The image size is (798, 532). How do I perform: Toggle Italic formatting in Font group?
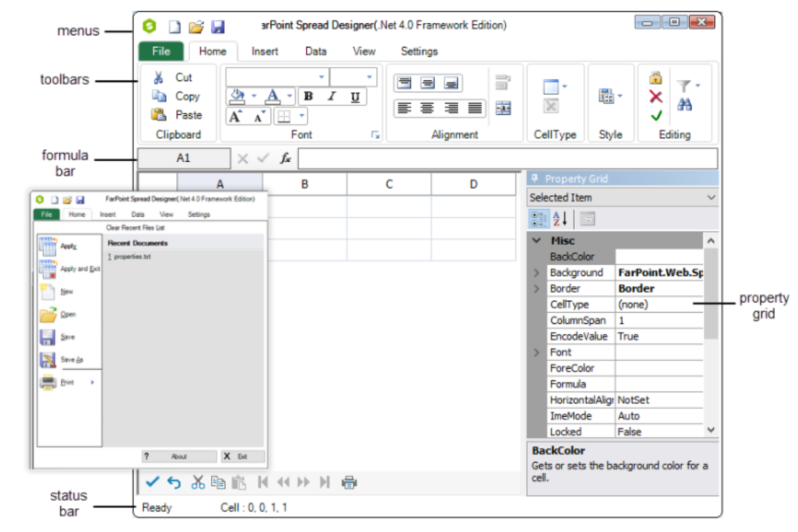pos(332,96)
